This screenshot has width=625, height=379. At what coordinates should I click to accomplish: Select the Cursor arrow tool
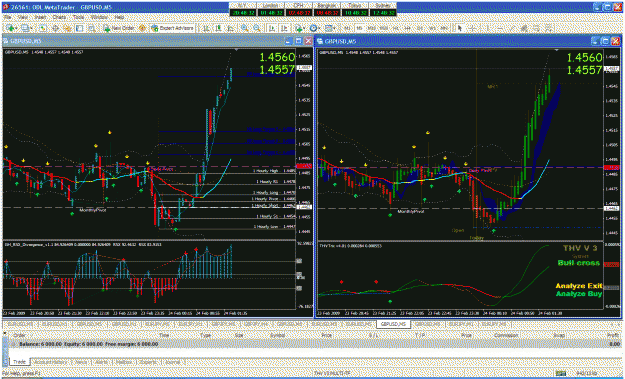point(460,28)
